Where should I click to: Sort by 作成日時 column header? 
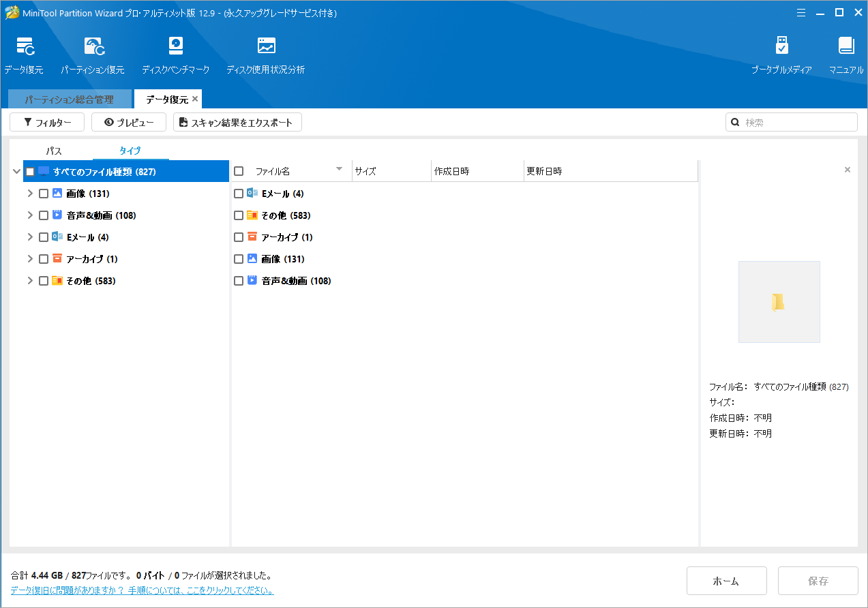(x=478, y=171)
